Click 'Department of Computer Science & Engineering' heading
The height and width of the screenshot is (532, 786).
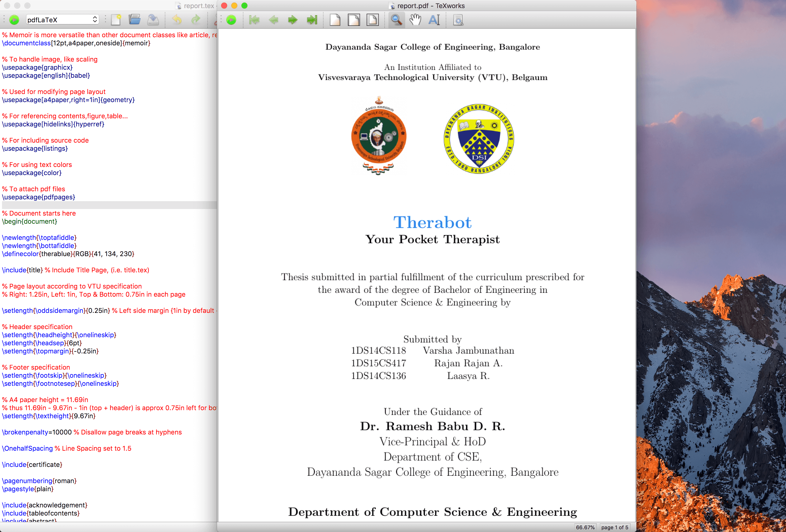pyautogui.click(x=432, y=512)
